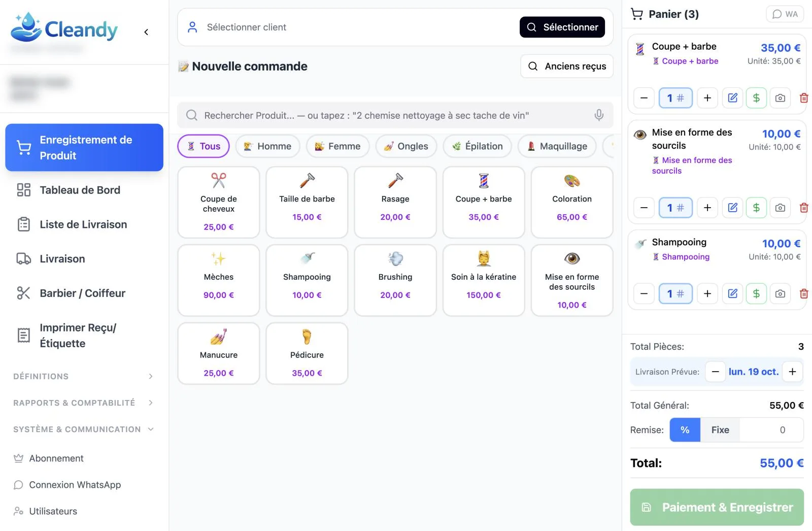Expand RAPPORTS & COMPTABILITÉ section
This screenshot has width=812, height=531.
(x=83, y=403)
